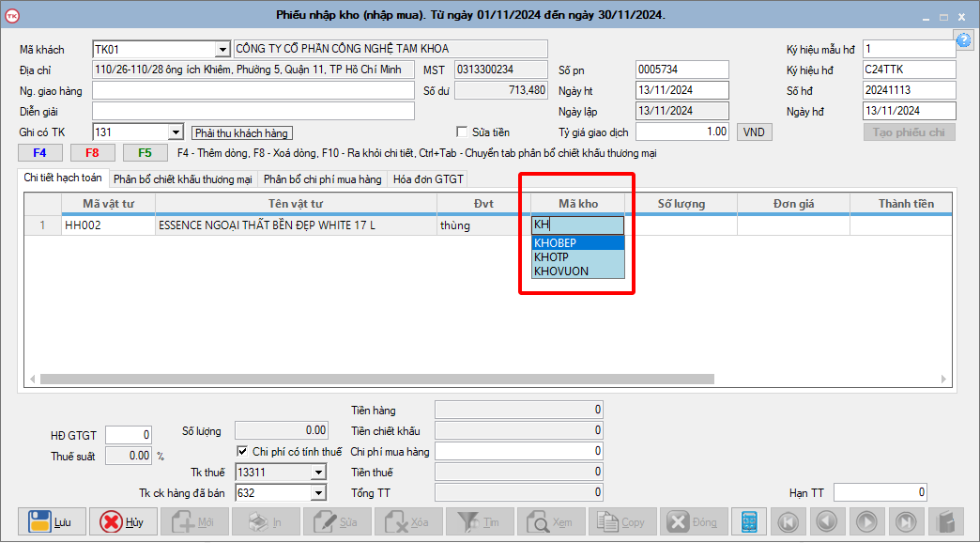This screenshot has height=543, width=980.
Task: Click the Ng. giao hàng input field
Action: coord(253,91)
